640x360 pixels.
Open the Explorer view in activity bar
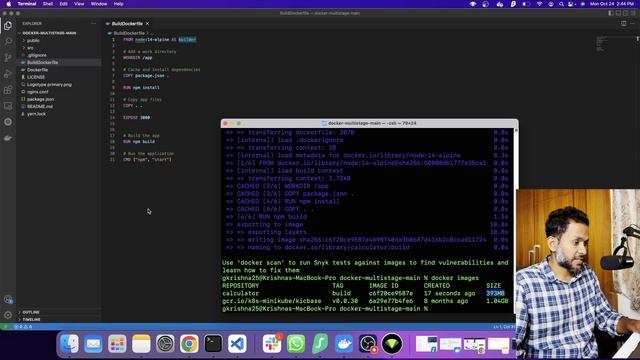pos(8,26)
